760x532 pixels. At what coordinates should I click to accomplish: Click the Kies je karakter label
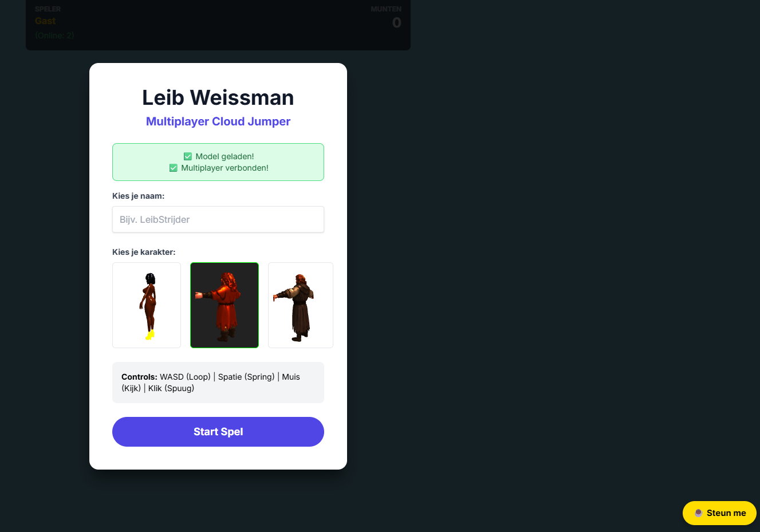(144, 252)
